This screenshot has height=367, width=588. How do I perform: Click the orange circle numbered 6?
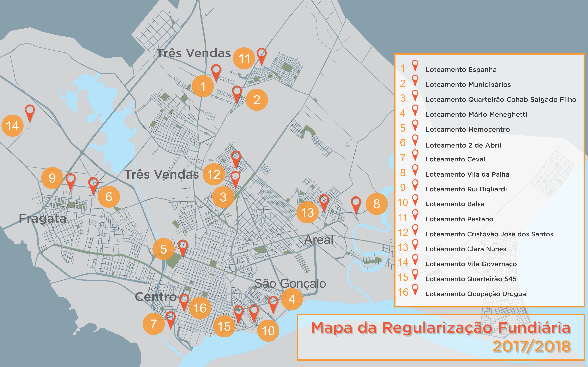(109, 197)
